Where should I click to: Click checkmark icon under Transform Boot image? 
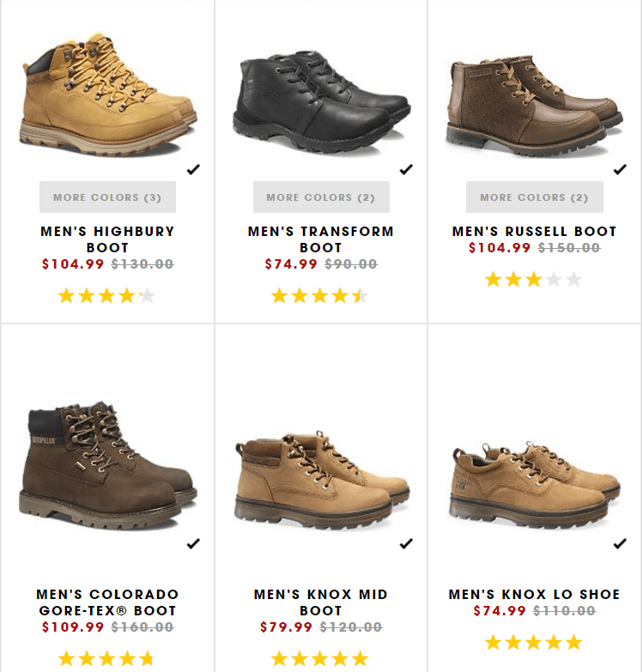coord(406,170)
